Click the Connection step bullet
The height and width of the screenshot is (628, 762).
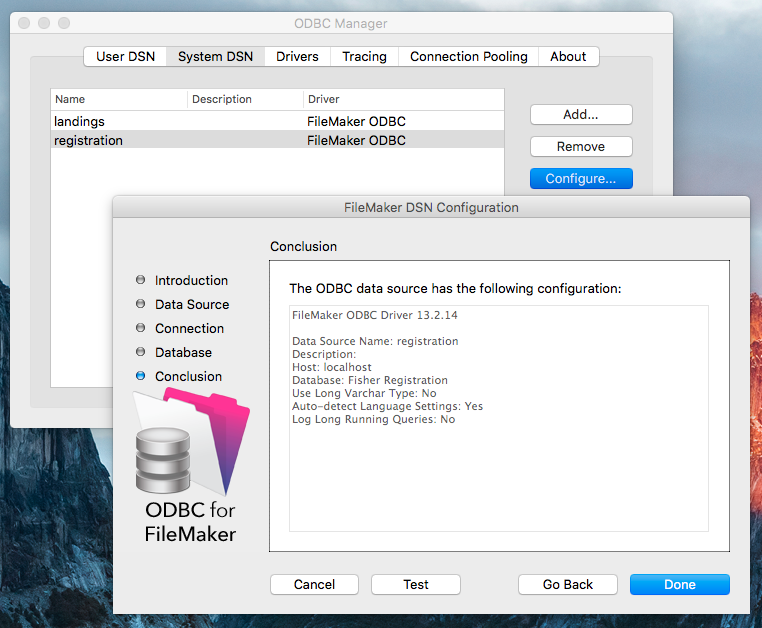tap(140, 328)
